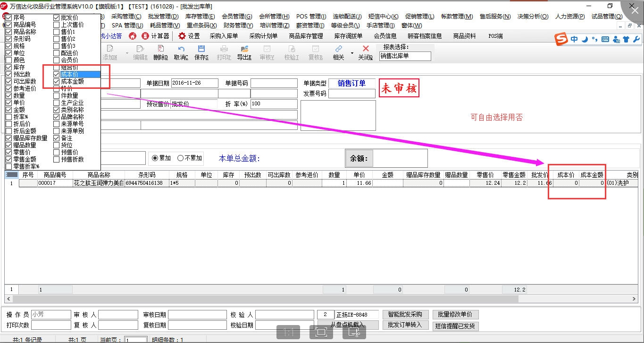Check the 颜色 column checkbox
Viewport: 644px width, 343px height.
point(9,60)
